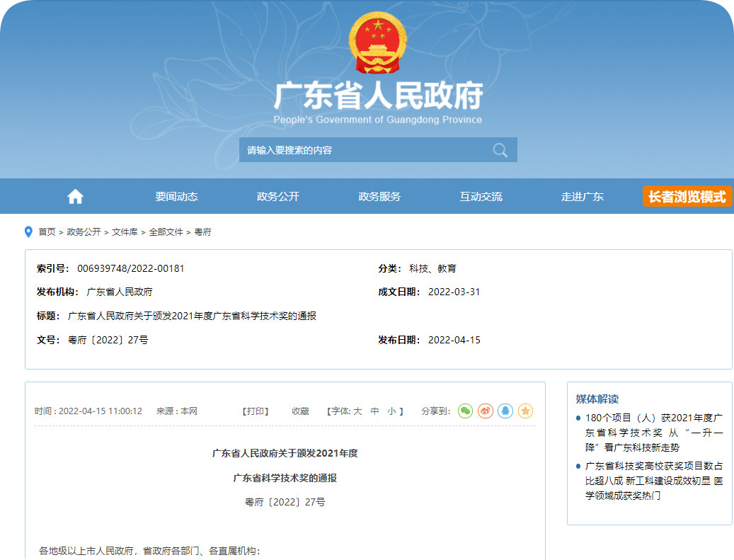The width and height of the screenshot is (734, 560).
Task: Click the document number 粤府〔2022〕27号 in info box
Action: tap(108, 340)
